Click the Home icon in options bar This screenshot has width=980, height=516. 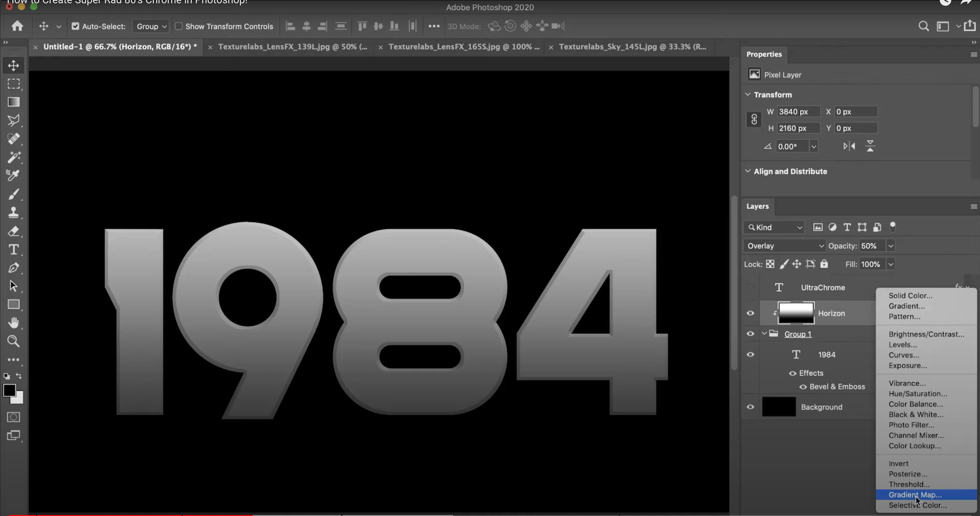click(x=17, y=26)
